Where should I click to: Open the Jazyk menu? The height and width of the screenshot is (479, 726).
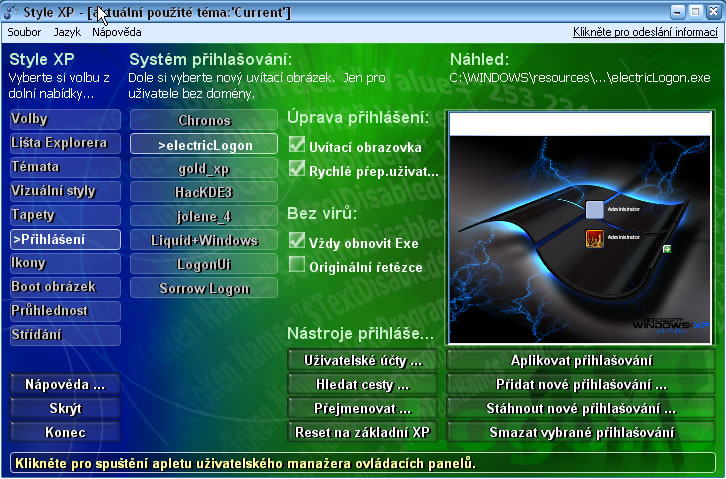click(x=67, y=32)
